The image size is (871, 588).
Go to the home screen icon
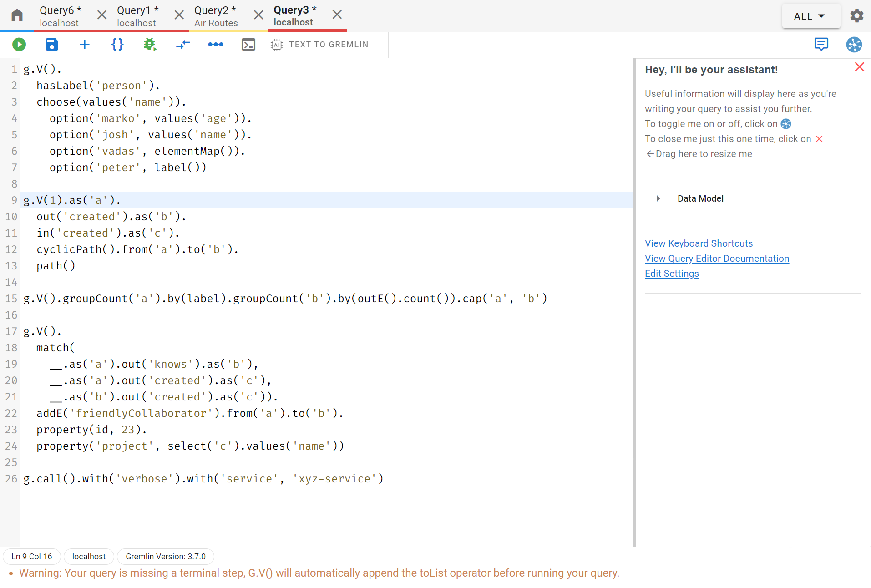pos(17,15)
